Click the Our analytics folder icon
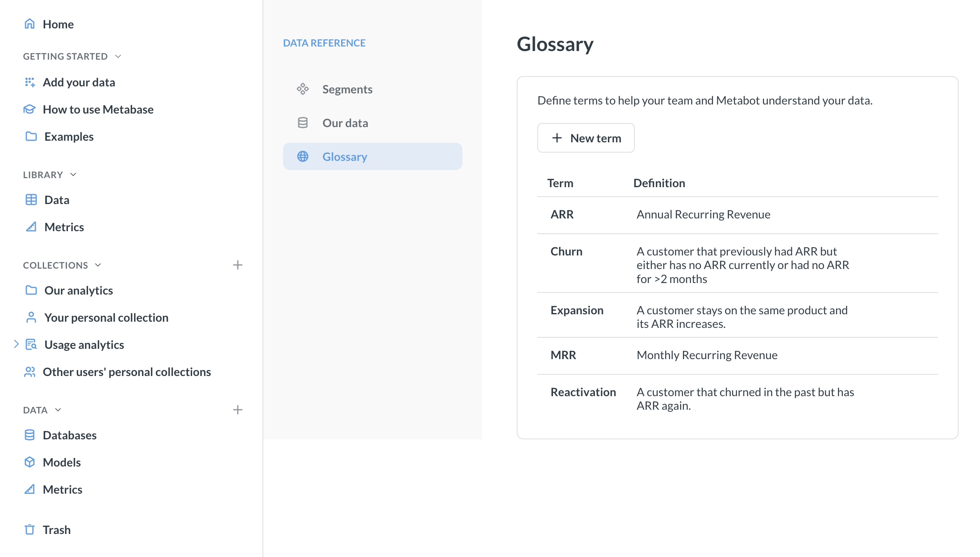The height and width of the screenshot is (557, 980). [31, 290]
